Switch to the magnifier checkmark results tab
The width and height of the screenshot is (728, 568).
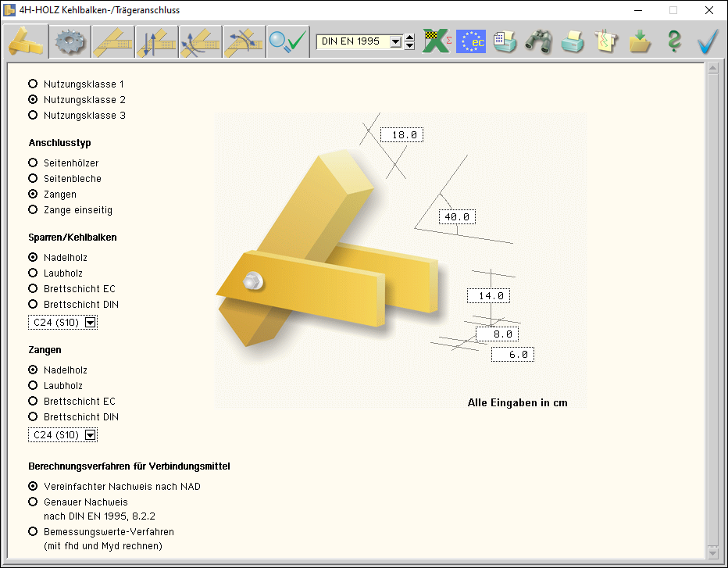click(287, 41)
